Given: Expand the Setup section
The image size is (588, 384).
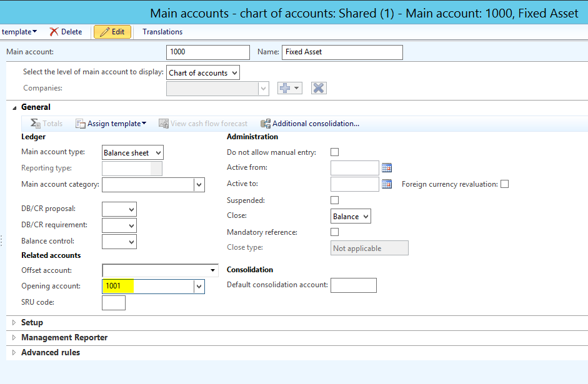Looking at the screenshot, I should point(32,323).
